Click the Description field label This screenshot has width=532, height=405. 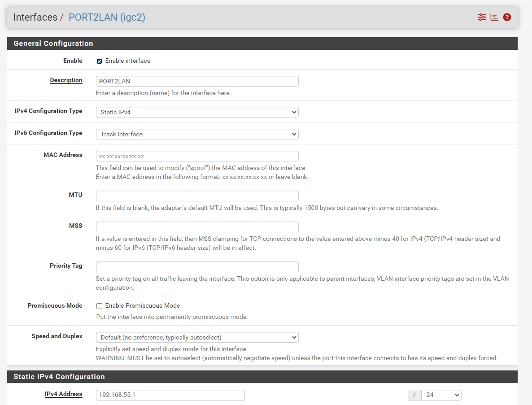coord(66,80)
